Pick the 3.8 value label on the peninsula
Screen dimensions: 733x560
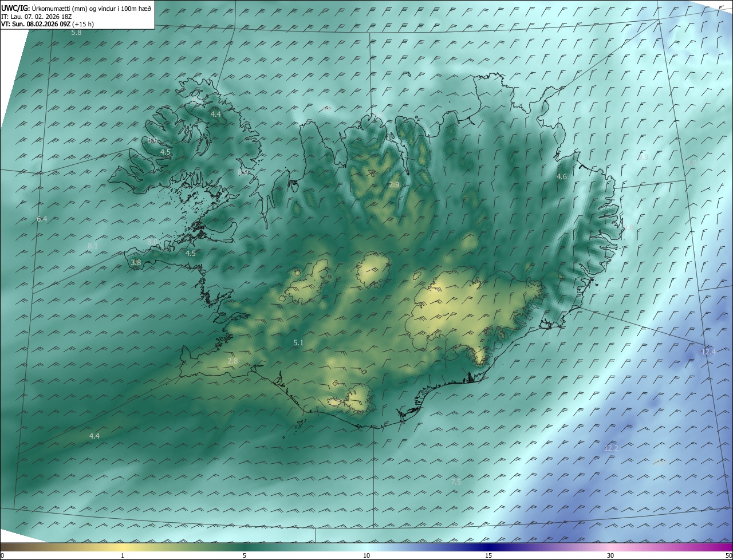click(x=136, y=262)
